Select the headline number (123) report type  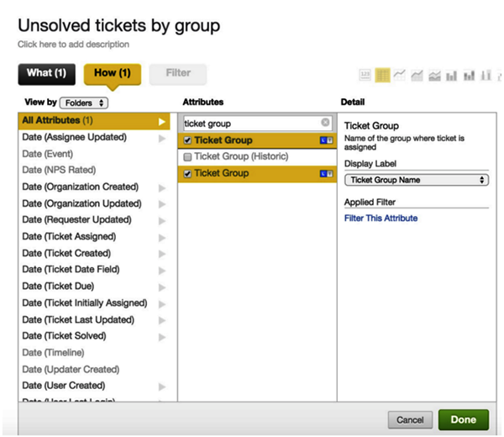tap(365, 76)
